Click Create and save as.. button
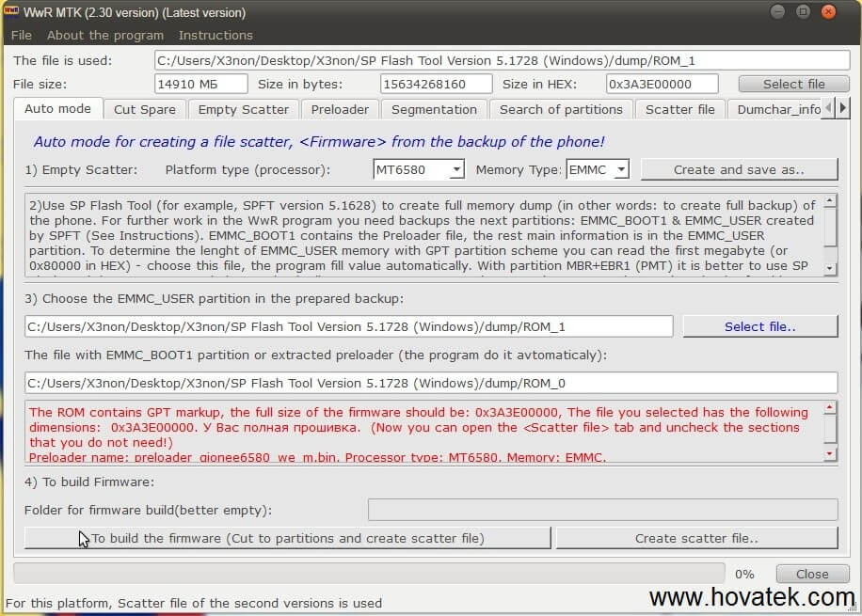Image resolution: width=862 pixels, height=616 pixels. pyautogui.click(x=739, y=170)
